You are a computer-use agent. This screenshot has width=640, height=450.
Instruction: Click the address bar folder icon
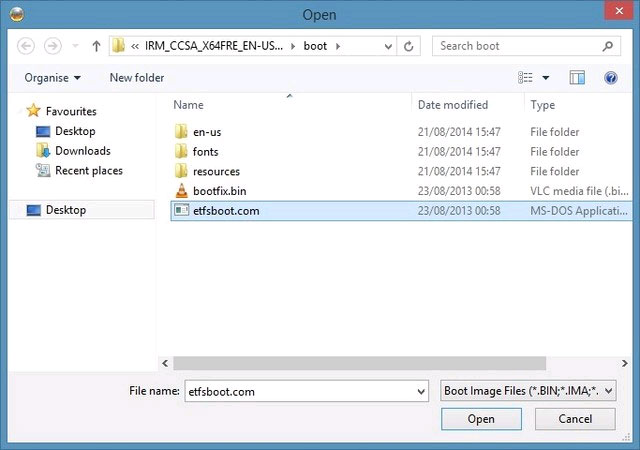point(119,45)
